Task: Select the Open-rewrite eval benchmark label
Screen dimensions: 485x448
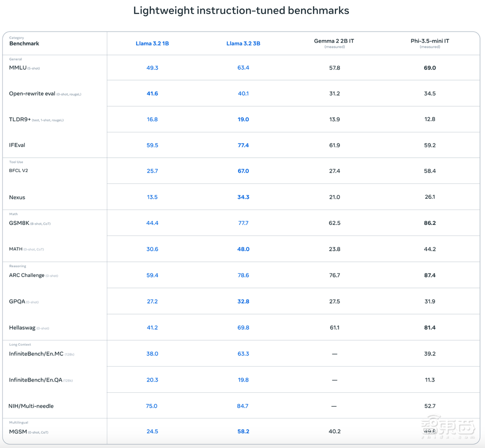Action: coord(32,94)
